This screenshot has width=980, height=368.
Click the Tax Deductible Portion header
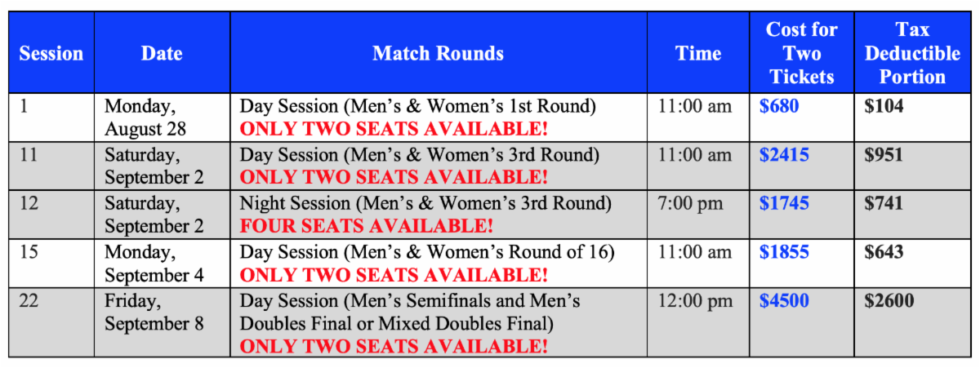click(912, 54)
